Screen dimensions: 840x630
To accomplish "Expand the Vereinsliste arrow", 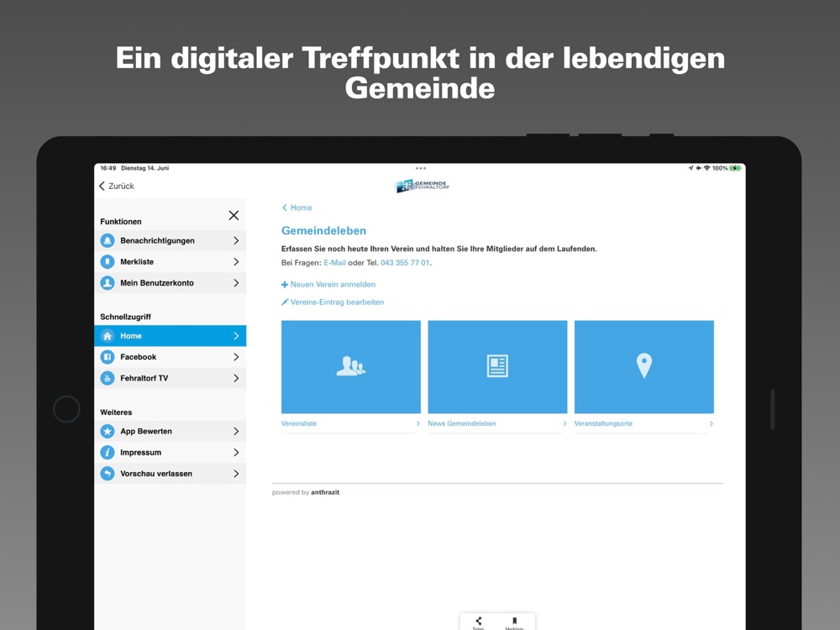I will click(x=417, y=423).
